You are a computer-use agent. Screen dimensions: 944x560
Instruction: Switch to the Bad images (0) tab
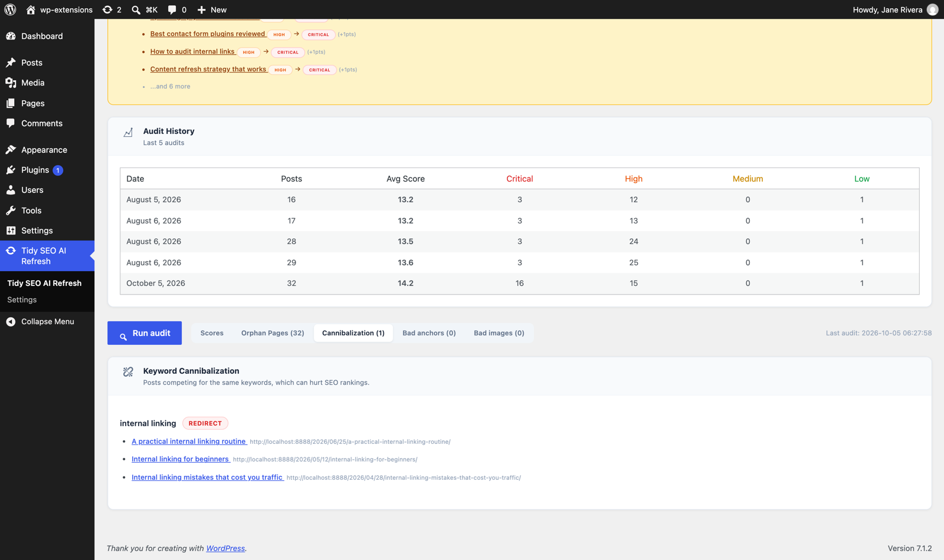coord(499,333)
